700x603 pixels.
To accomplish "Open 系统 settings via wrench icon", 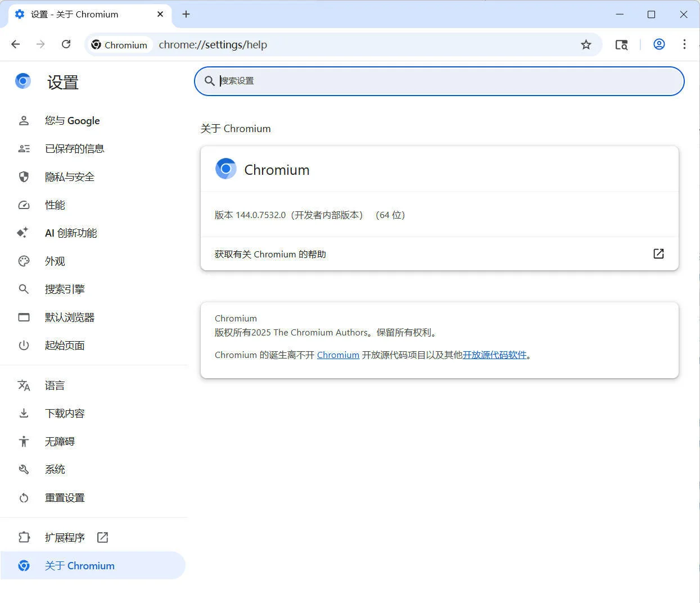I will [24, 469].
